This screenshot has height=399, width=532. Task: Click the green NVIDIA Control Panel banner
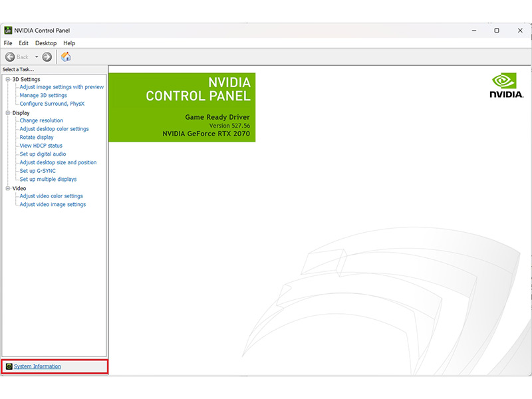point(182,107)
